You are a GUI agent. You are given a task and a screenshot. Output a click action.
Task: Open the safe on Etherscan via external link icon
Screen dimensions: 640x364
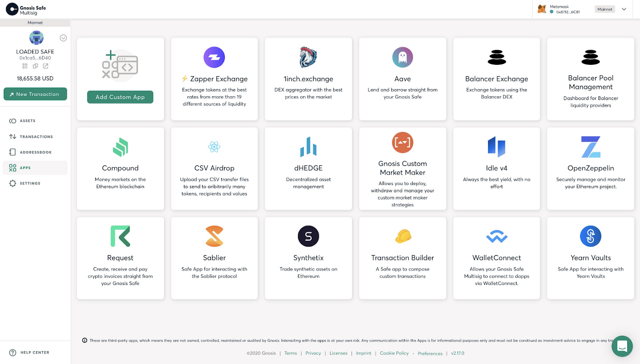[x=45, y=66]
